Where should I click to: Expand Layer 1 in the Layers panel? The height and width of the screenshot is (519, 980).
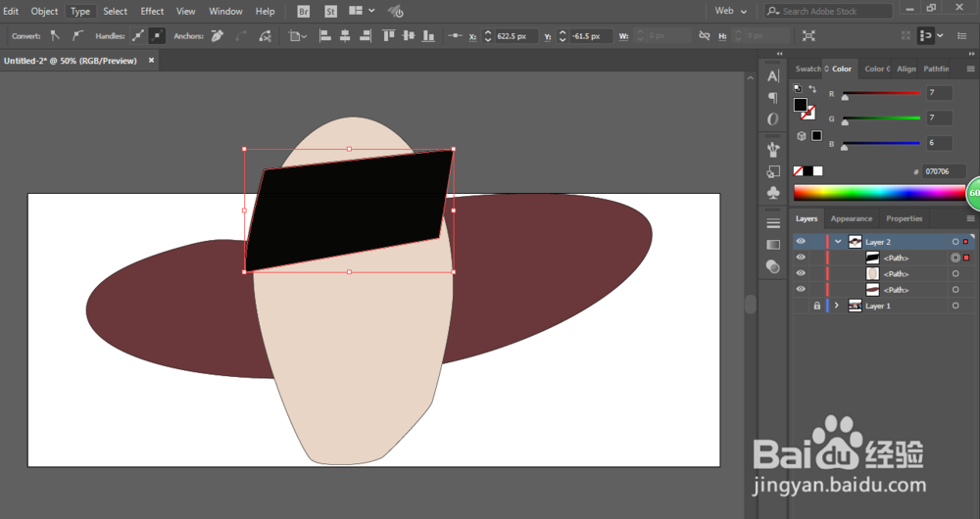tap(837, 306)
